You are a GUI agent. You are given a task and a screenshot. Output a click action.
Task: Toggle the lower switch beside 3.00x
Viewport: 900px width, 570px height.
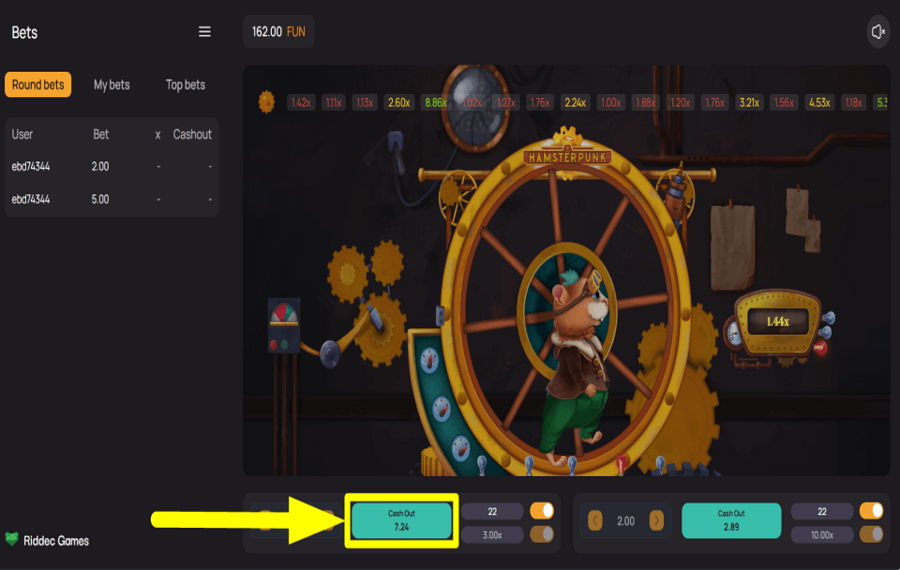coord(541,534)
